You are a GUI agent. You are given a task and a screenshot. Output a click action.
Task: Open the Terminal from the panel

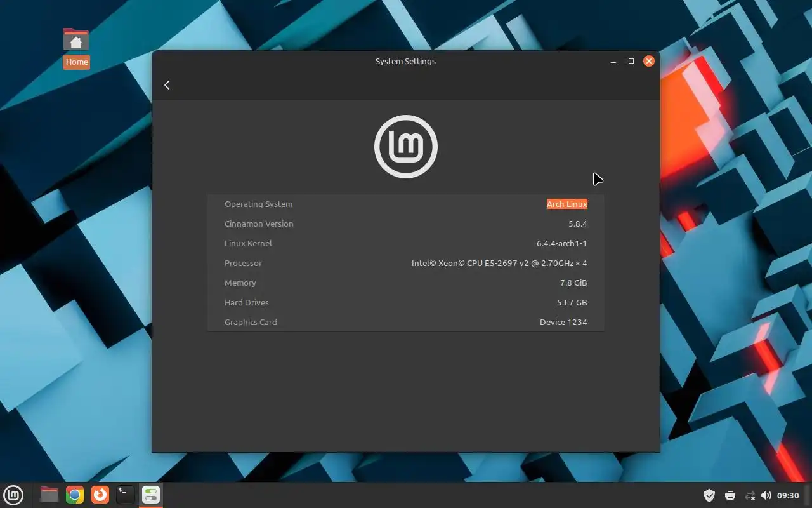tap(126, 495)
